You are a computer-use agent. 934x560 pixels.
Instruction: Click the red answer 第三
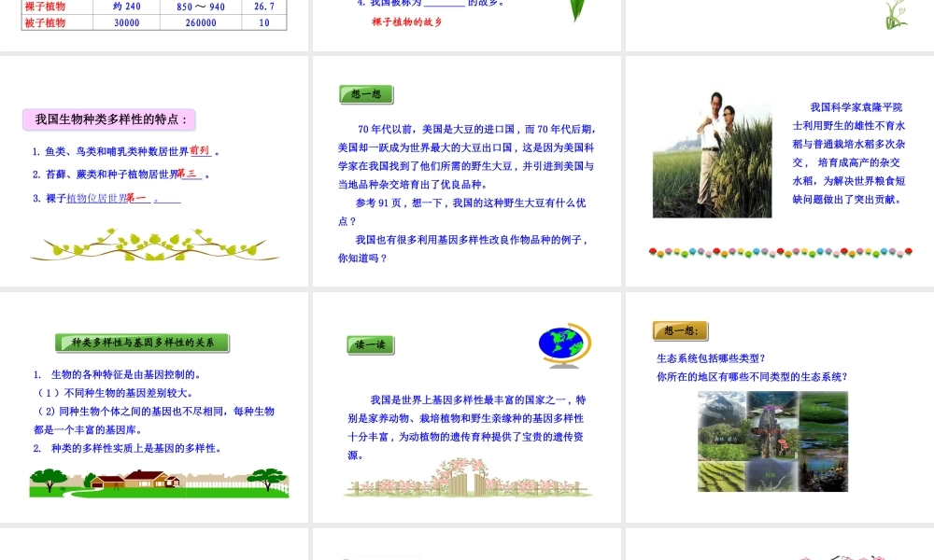click(188, 174)
